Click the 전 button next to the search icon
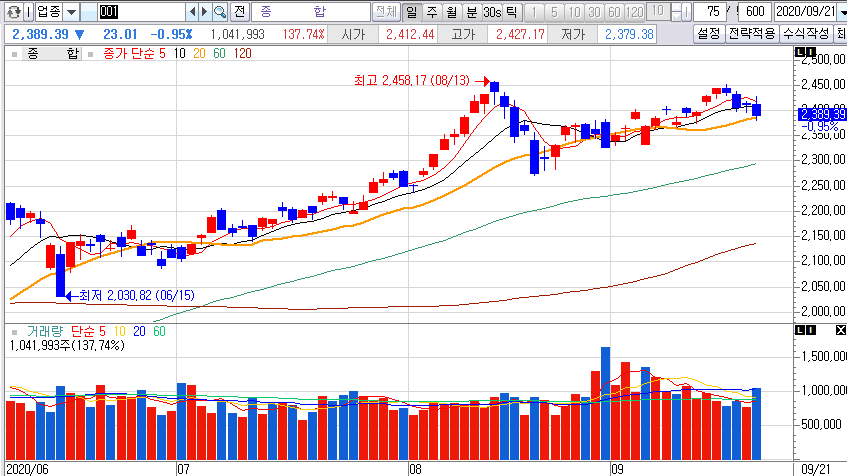The width and height of the screenshot is (847, 476). [240, 11]
